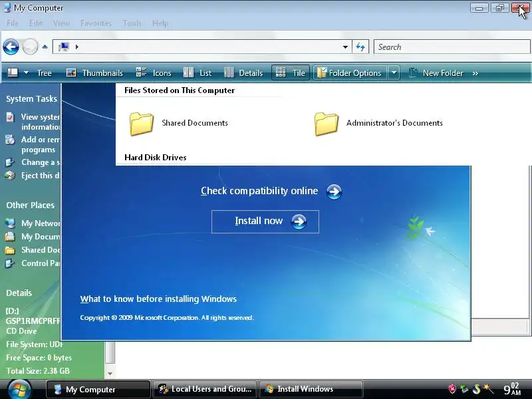This screenshot has height=399, width=532.
Task: Click the computer icon in address bar
Action: [63, 47]
